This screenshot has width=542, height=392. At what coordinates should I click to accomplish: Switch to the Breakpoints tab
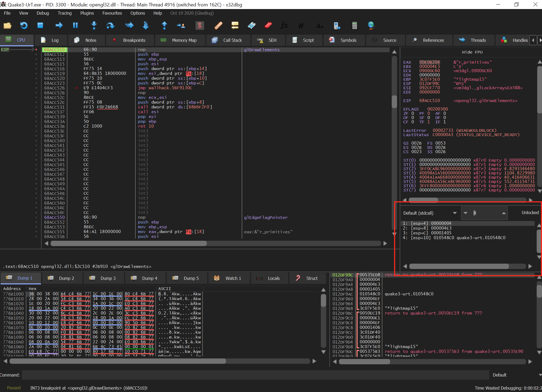(x=130, y=40)
